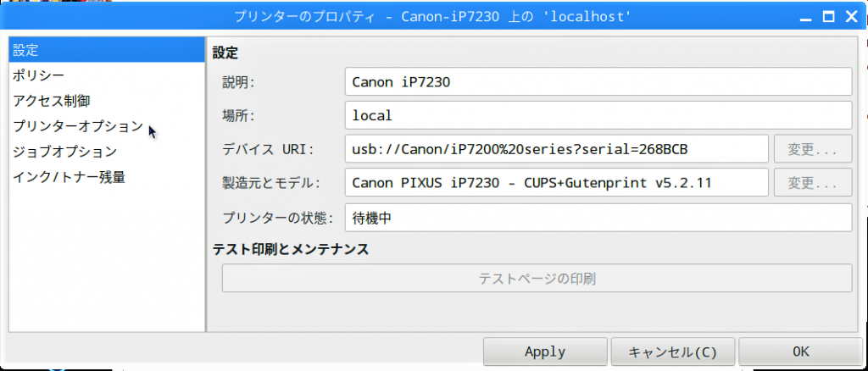
Task: Select the 場所: label
Action: (238, 115)
